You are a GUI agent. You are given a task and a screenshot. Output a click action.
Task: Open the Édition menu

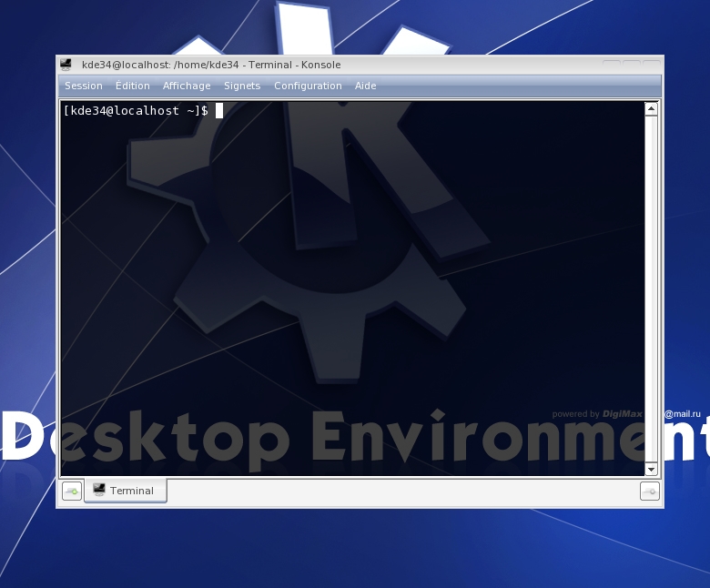tap(132, 86)
